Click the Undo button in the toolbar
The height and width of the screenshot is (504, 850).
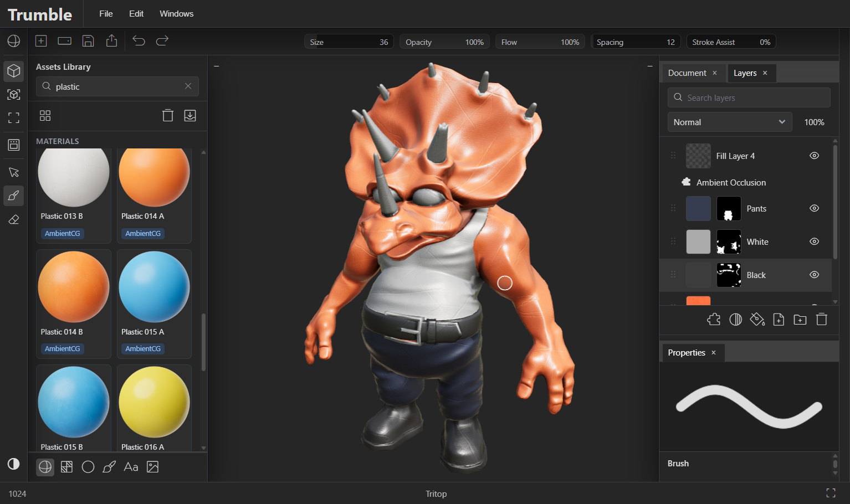click(139, 40)
